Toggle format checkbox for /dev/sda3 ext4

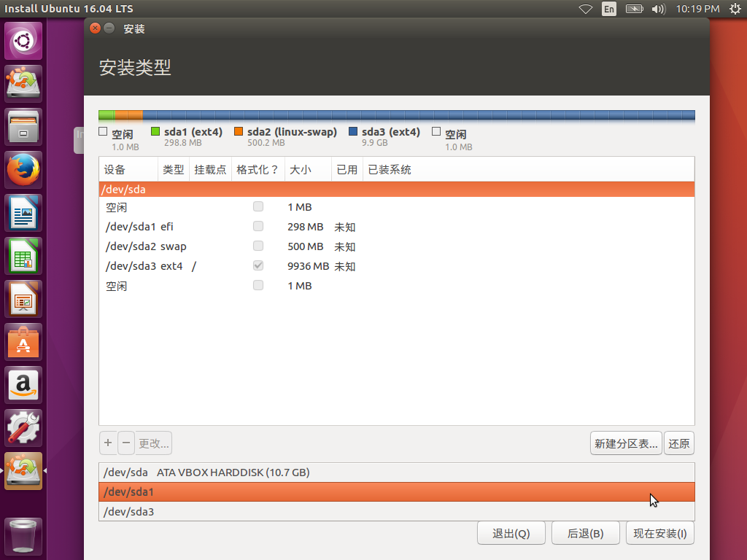coord(258,265)
